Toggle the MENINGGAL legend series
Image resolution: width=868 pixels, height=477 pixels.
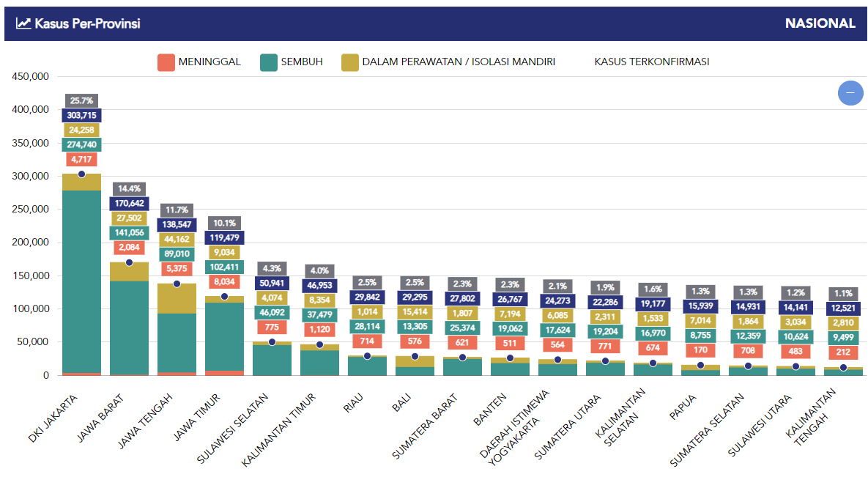tap(199, 62)
